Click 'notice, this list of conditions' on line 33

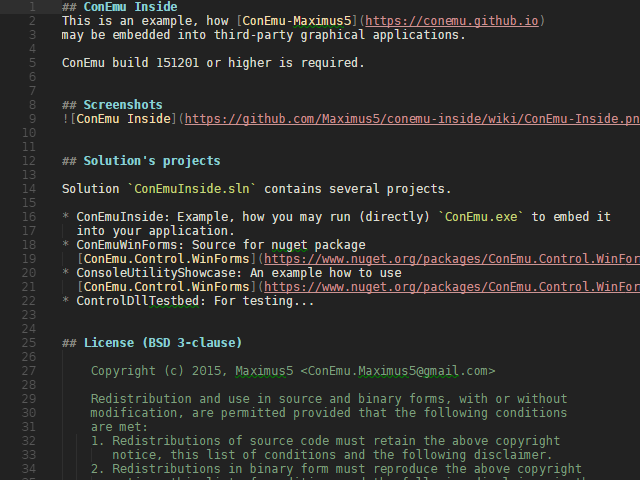click(332, 455)
